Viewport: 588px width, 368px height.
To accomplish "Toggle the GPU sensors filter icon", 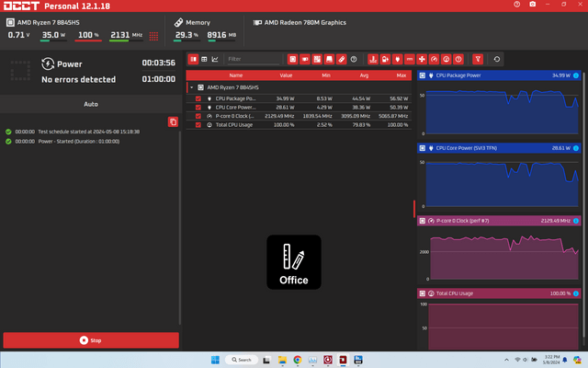I will pos(305,59).
